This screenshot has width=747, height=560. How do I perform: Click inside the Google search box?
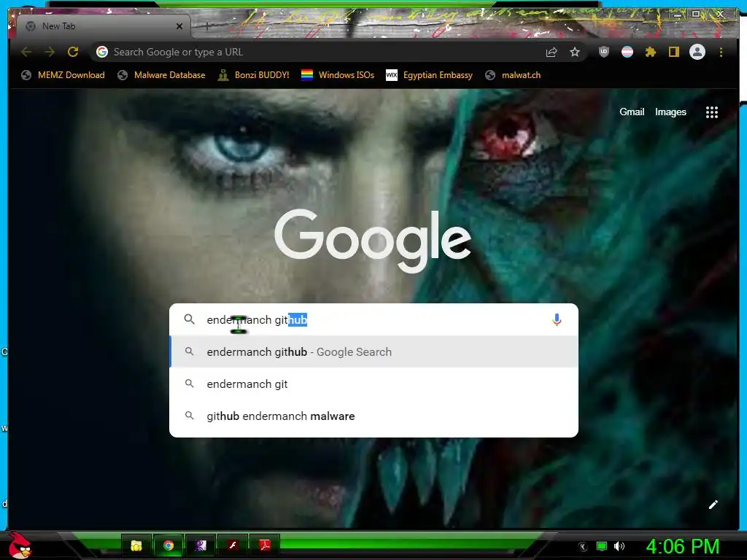coord(374,319)
